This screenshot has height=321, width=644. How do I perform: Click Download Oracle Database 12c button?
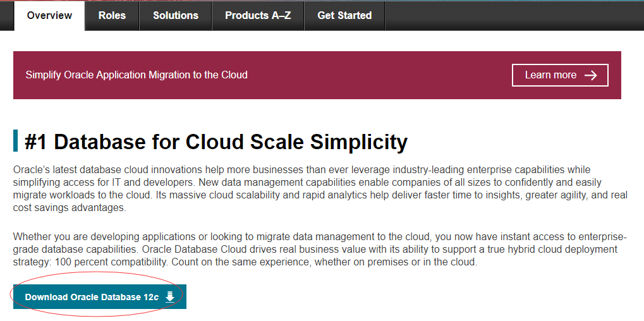[x=100, y=297]
